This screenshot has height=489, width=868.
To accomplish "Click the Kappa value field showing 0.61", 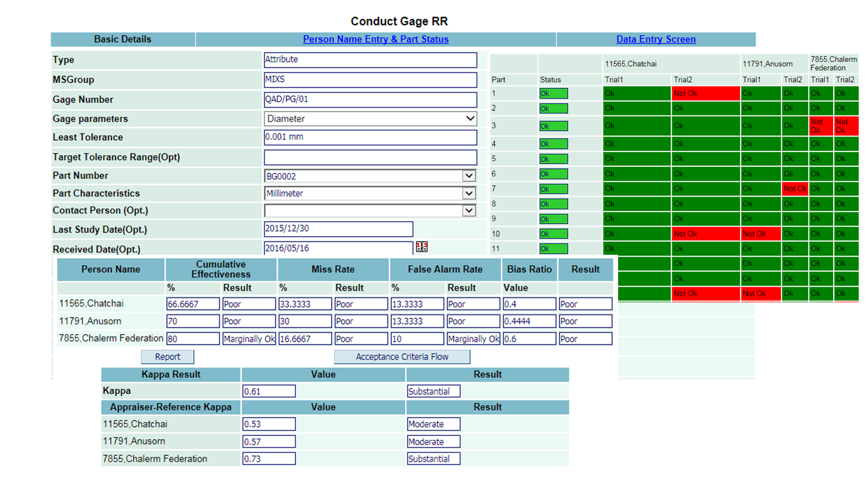I will pos(269,391).
